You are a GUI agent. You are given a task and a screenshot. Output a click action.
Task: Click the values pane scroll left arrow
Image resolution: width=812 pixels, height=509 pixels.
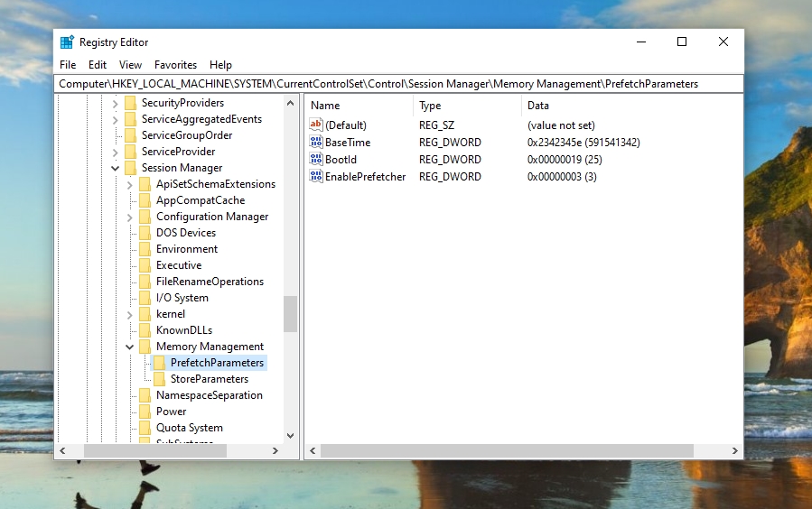(x=313, y=450)
